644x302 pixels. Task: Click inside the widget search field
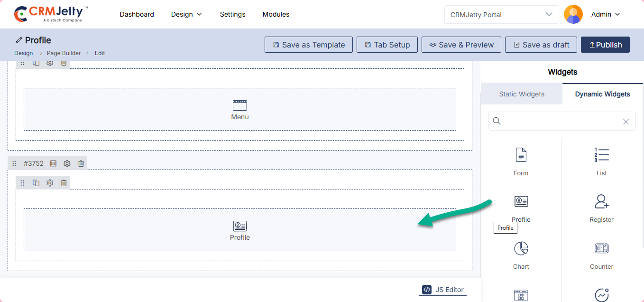560,122
